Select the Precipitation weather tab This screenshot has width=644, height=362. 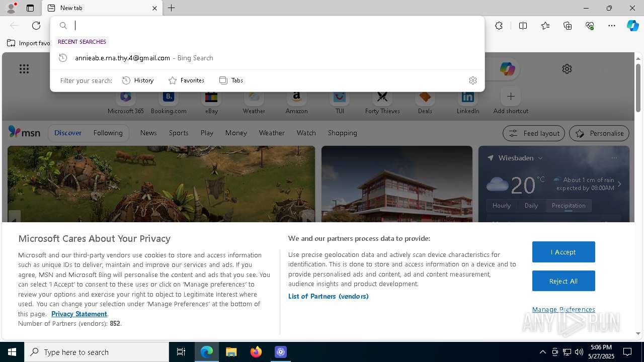pos(569,206)
